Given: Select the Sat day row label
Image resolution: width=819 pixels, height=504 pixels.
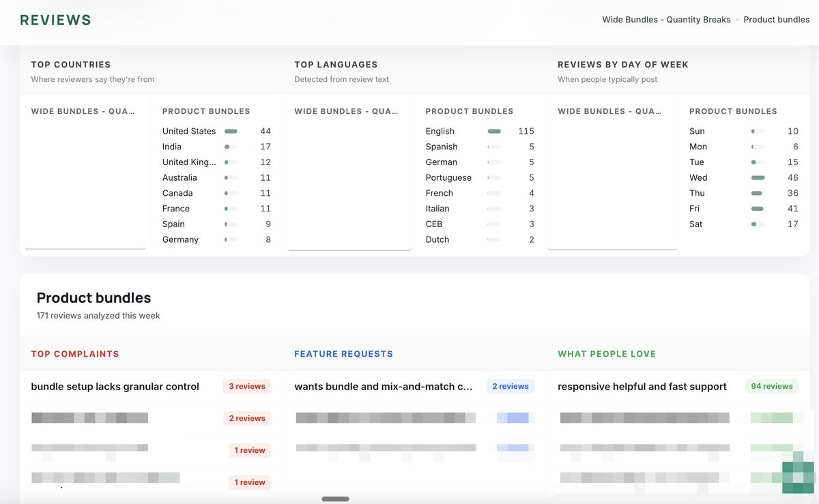Looking at the screenshot, I should [695, 224].
